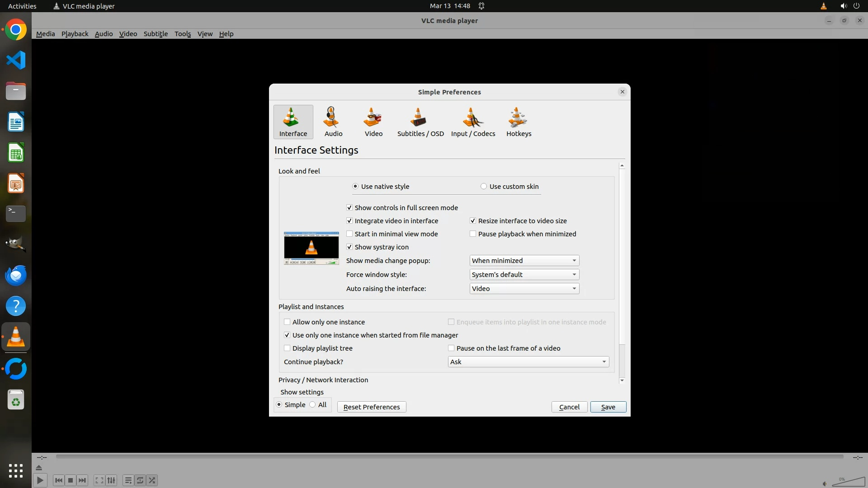Toggle the playlist view button
The image size is (868, 488).
(x=128, y=480)
